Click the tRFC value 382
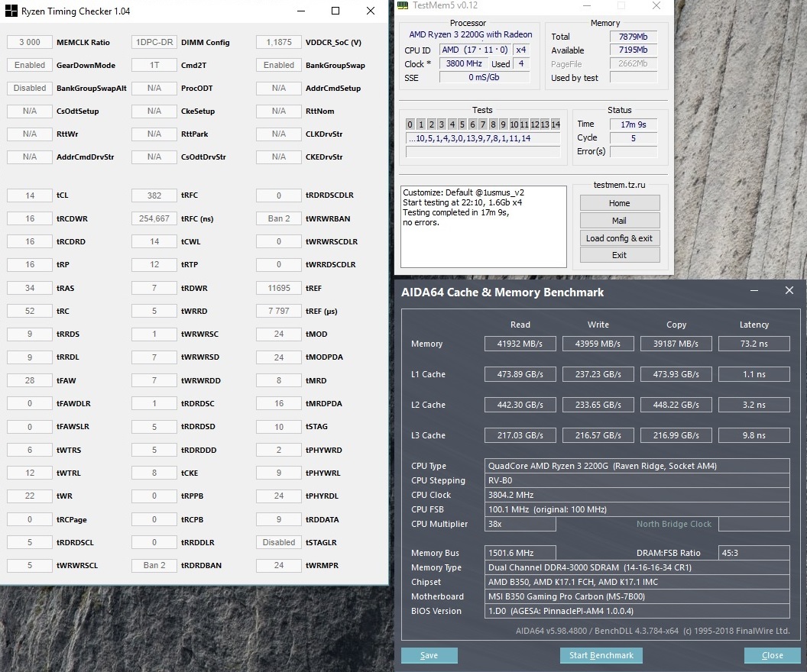Image resolution: width=807 pixels, height=672 pixels. point(154,195)
